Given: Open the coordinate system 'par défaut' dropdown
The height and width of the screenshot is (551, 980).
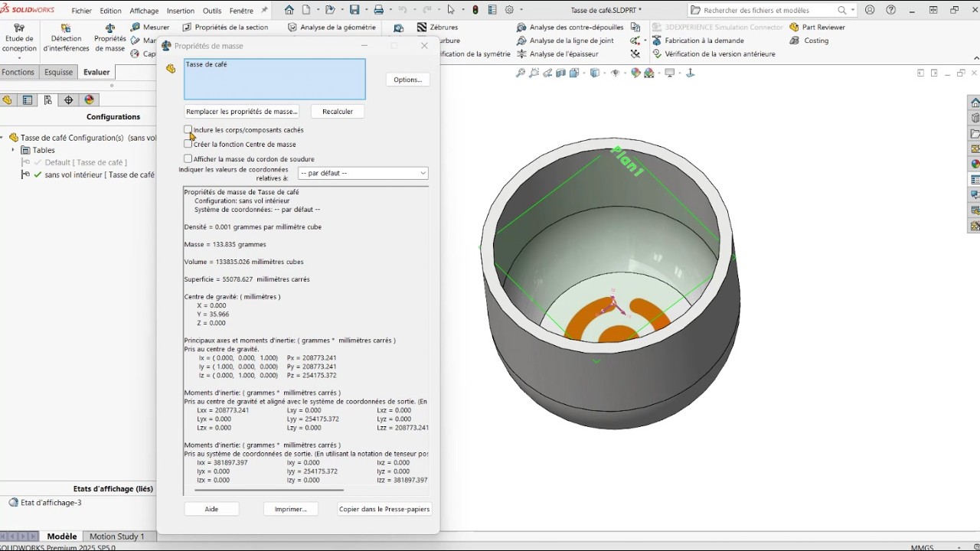Looking at the screenshot, I should (x=363, y=173).
